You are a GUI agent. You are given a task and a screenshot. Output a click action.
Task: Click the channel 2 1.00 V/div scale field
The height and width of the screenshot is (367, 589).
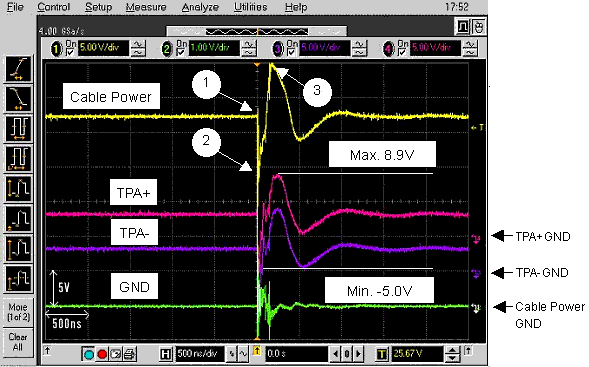213,48
